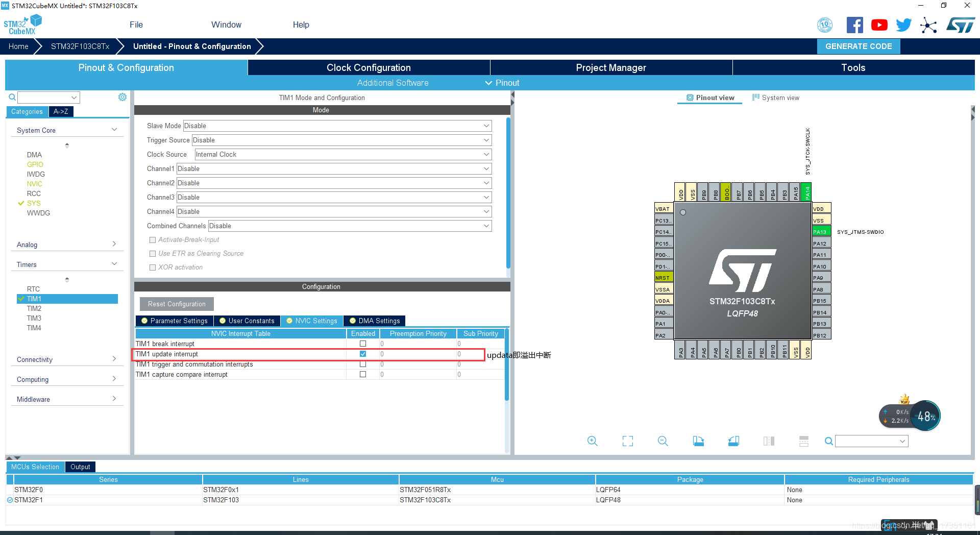Open the ST Twitter icon

(x=904, y=25)
